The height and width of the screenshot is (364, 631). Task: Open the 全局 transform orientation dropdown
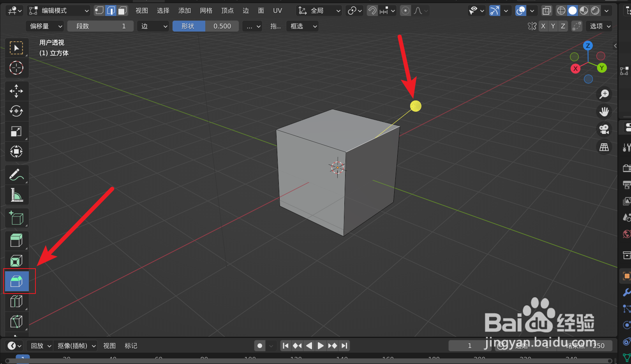[x=319, y=11]
